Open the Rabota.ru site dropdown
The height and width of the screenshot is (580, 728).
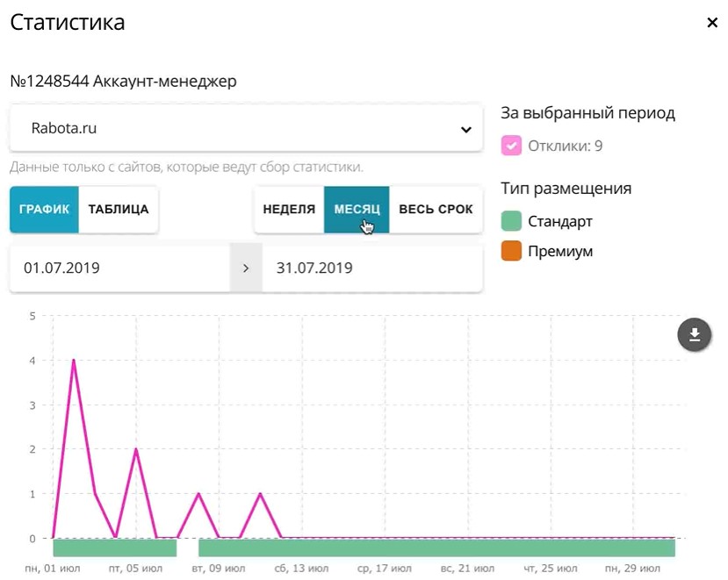tap(246, 128)
